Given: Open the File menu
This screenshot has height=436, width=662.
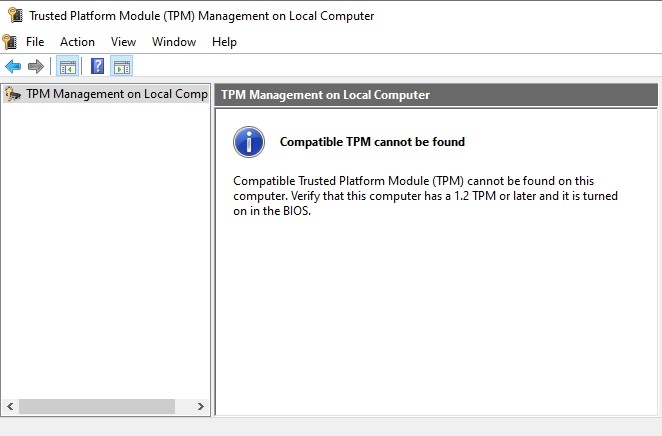Looking at the screenshot, I should tap(35, 42).
